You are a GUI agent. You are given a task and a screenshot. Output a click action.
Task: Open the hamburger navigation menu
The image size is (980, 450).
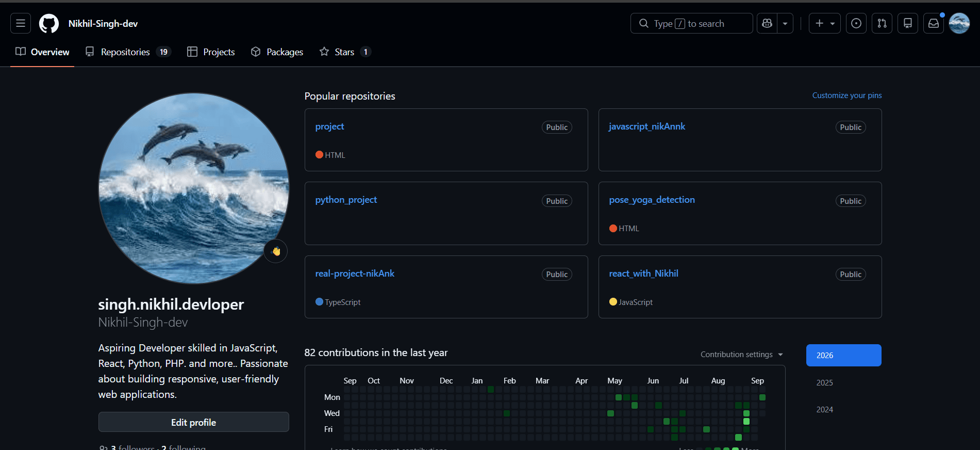click(x=21, y=23)
